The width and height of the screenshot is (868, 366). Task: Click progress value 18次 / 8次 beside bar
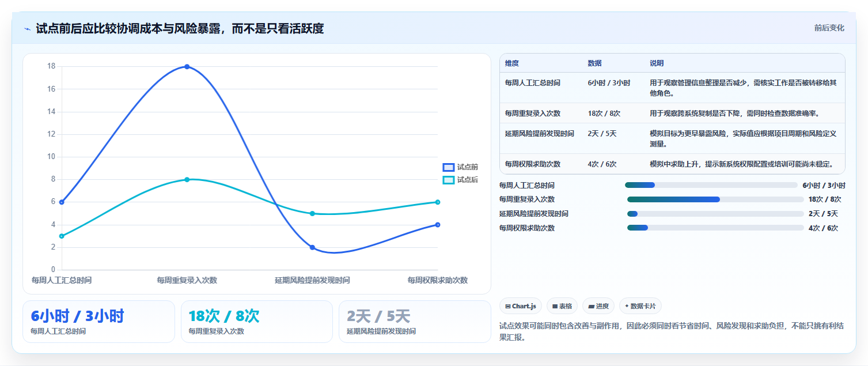coord(825,199)
